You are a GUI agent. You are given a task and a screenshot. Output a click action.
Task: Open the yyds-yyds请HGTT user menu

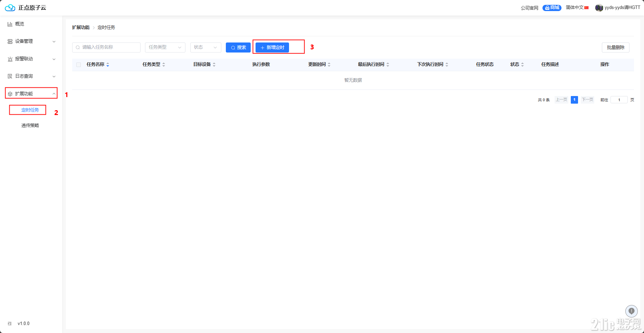[622, 8]
